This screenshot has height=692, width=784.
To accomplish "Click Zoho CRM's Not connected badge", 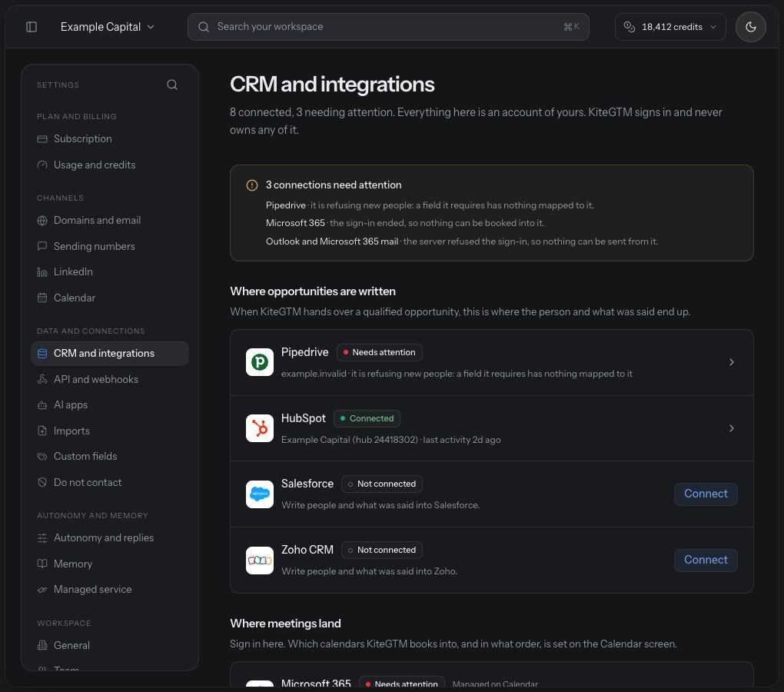I will pos(382,550).
